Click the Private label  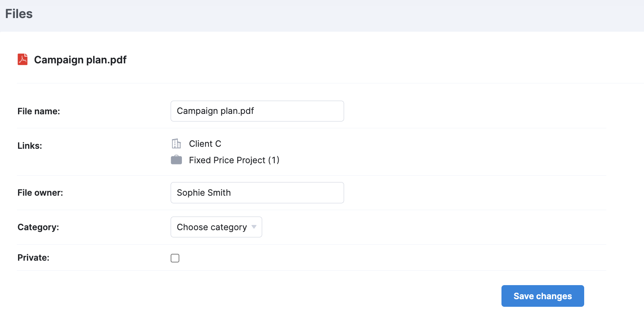(x=33, y=257)
